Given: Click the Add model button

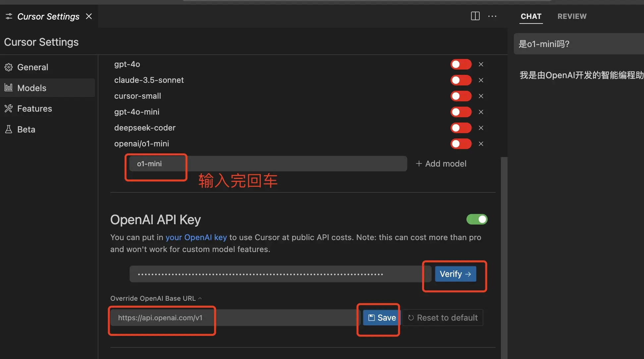Looking at the screenshot, I should tap(441, 164).
